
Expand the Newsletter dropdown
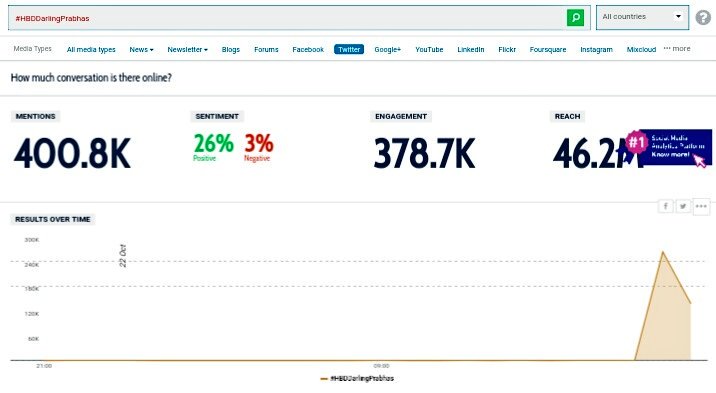tap(187, 49)
